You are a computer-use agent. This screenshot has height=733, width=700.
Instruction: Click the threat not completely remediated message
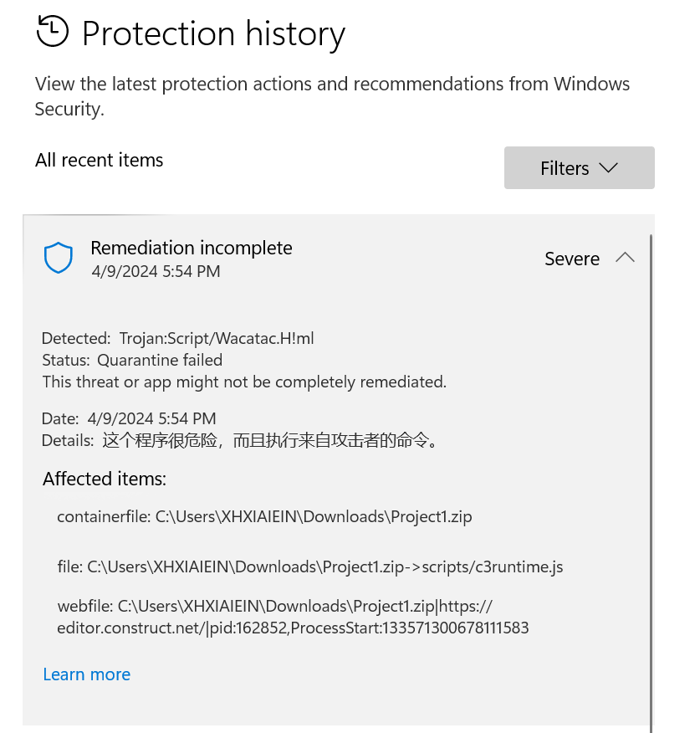[244, 382]
